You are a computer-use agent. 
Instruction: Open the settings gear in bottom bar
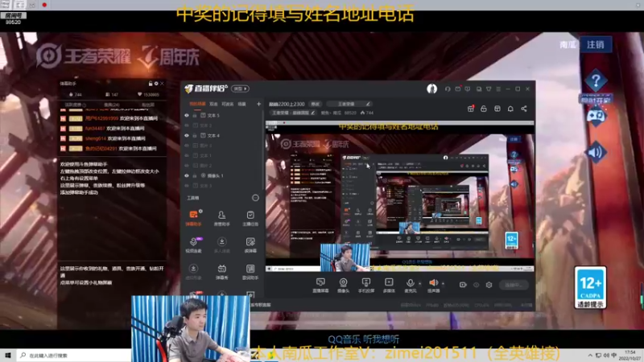489,285
